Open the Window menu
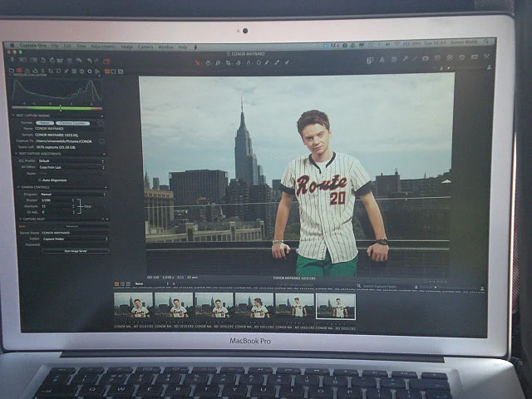Image resolution: width=532 pixels, height=399 pixels. [x=165, y=47]
